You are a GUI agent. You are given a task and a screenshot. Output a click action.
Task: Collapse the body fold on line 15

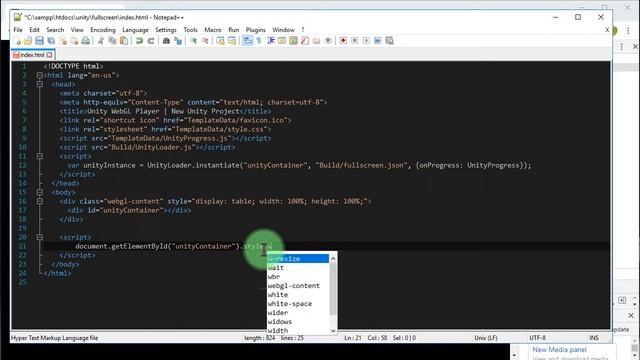(40, 192)
